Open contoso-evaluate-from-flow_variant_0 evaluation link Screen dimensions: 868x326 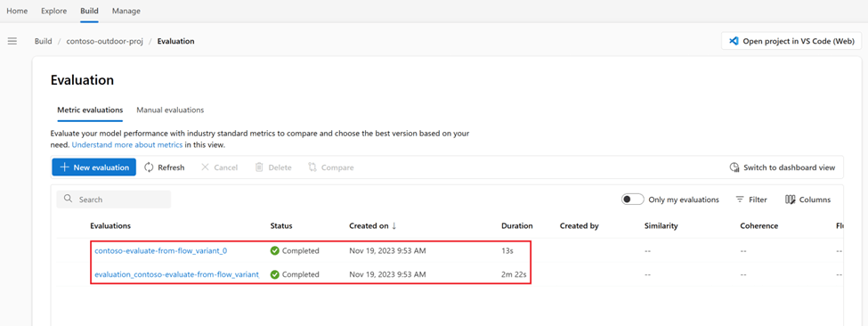pyautogui.click(x=160, y=250)
